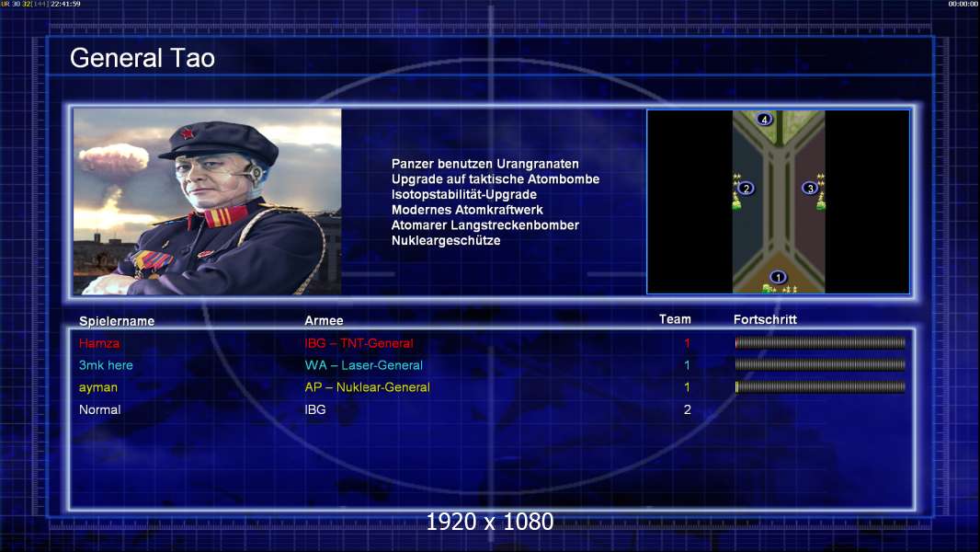Click team number 2 of Normal player
This screenshot has height=552, width=980.
[687, 409]
